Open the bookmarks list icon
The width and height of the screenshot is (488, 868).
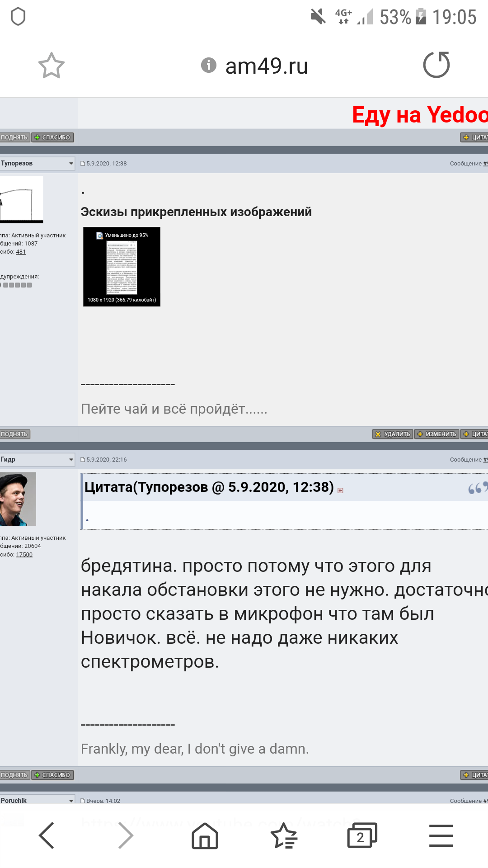[x=283, y=835]
